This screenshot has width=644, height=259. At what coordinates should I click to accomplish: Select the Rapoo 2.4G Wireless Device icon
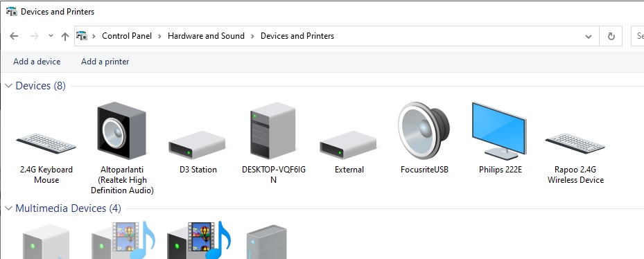tap(575, 143)
